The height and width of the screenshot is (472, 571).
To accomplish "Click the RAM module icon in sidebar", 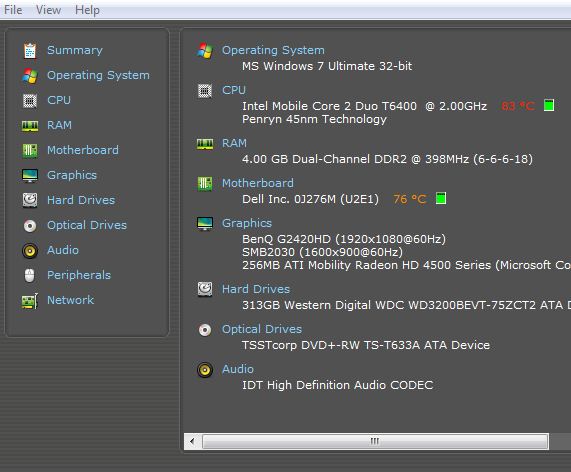I will point(30,126).
